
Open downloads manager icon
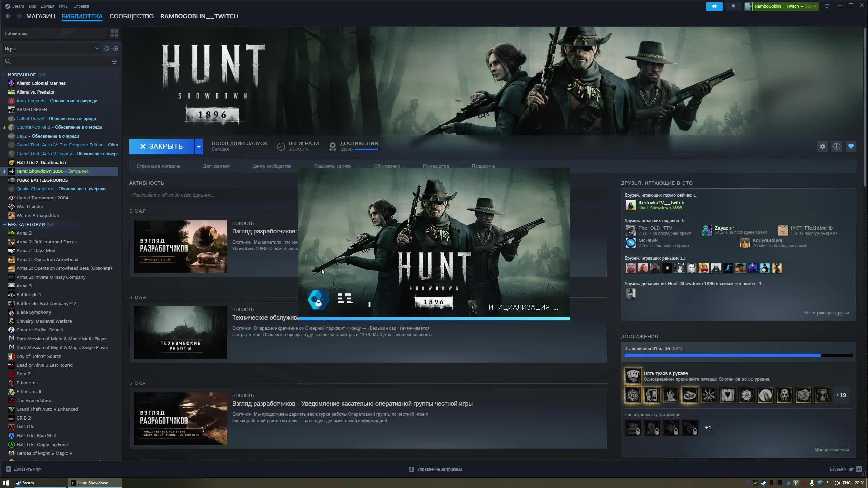click(x=411, y=469)
